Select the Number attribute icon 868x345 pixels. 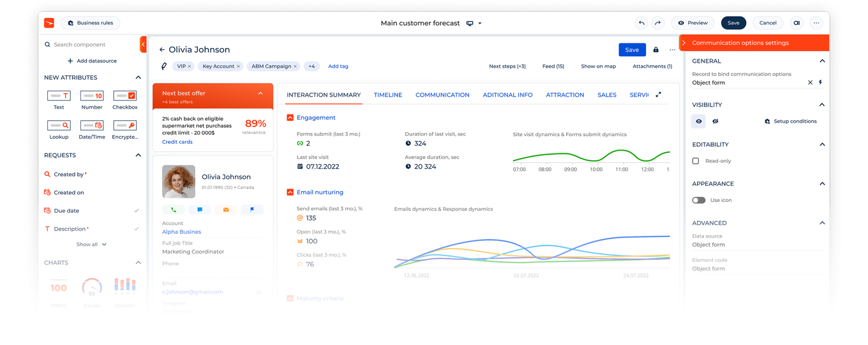(x=92, y=96)
